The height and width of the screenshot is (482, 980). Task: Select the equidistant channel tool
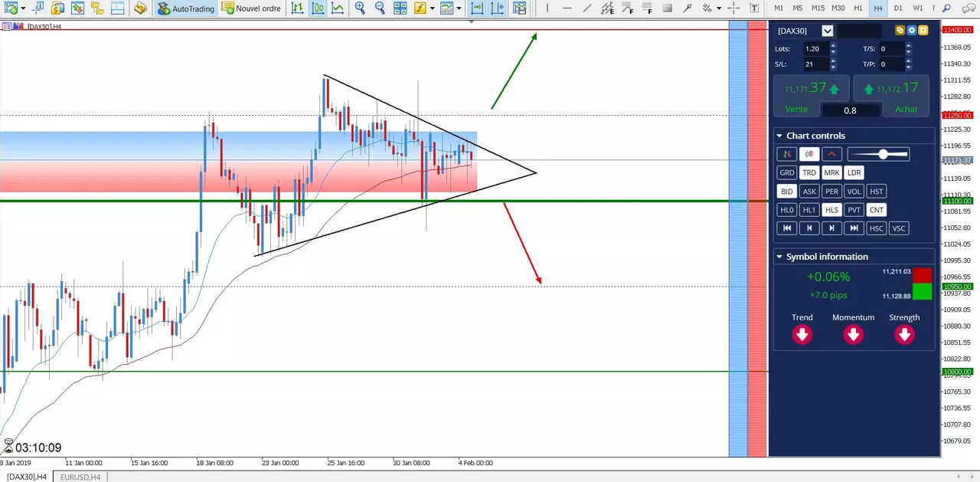(x=608, y=8)
